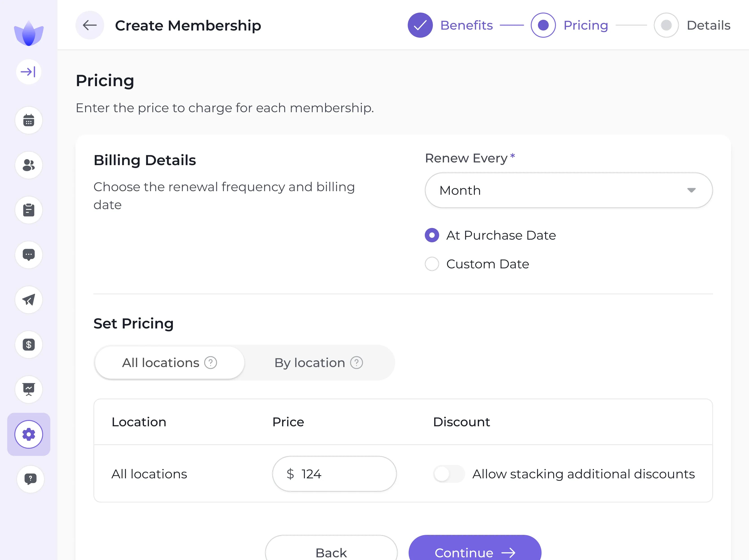749x560 pixels.
Task: Select the settings gear icon
Action: click(x=29, y=434)
